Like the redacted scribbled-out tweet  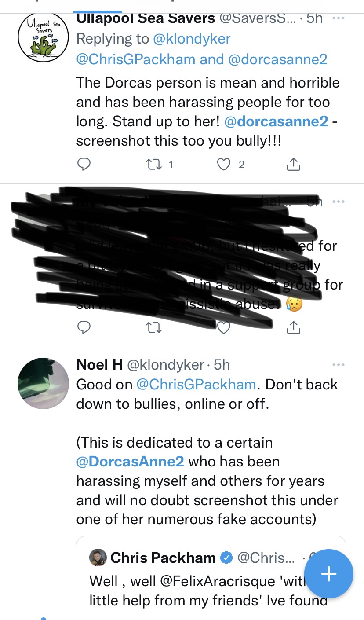point(224,327)
